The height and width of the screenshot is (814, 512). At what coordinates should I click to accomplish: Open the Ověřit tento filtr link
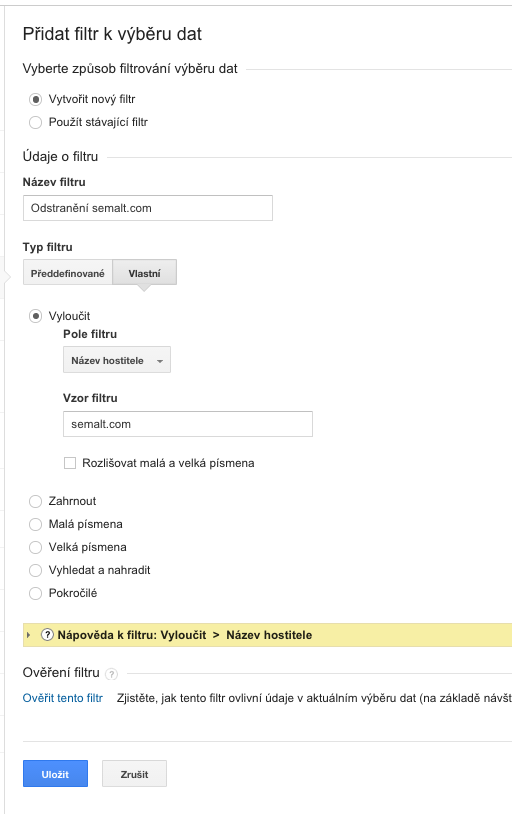63,698
